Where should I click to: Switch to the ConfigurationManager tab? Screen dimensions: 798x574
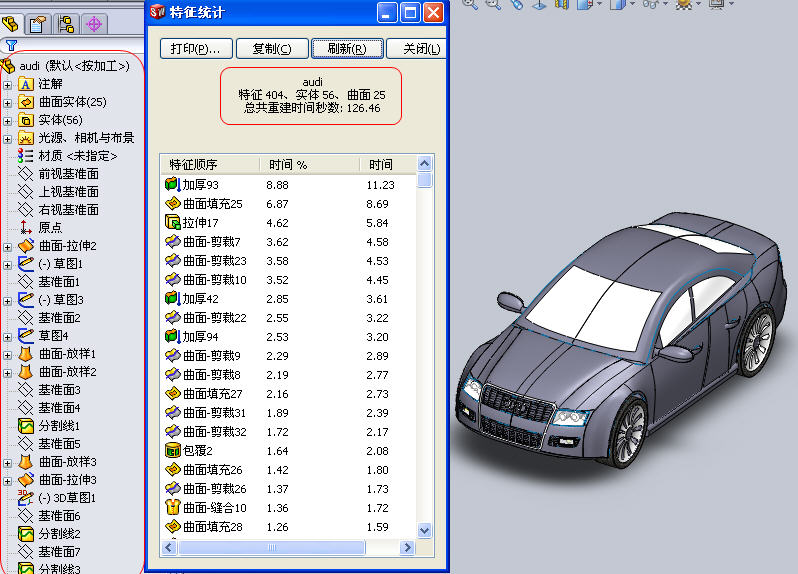(x=66, y=24)
